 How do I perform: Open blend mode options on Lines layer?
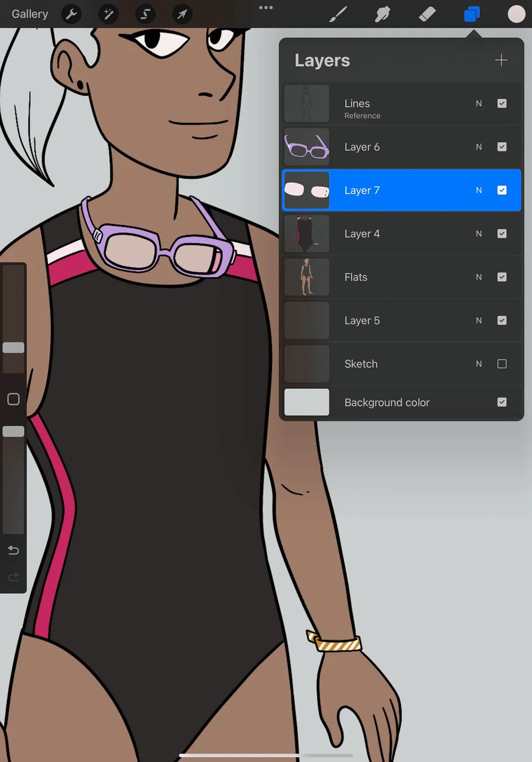(x=478, y=103)
